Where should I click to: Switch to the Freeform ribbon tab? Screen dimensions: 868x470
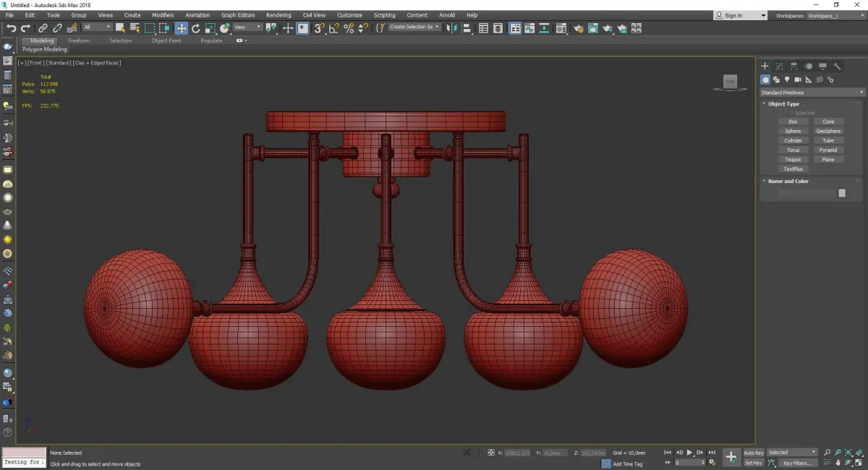[79, 40]
